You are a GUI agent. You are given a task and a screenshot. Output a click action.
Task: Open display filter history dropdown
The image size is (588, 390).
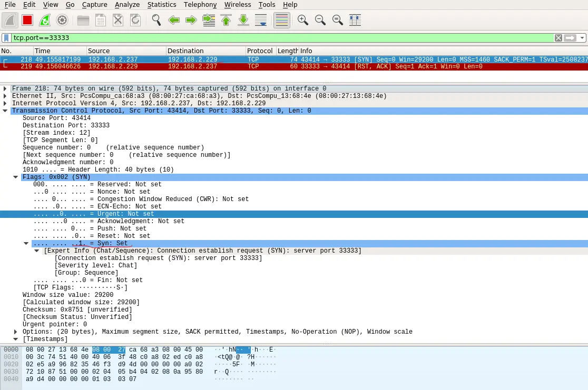(582, 38)
